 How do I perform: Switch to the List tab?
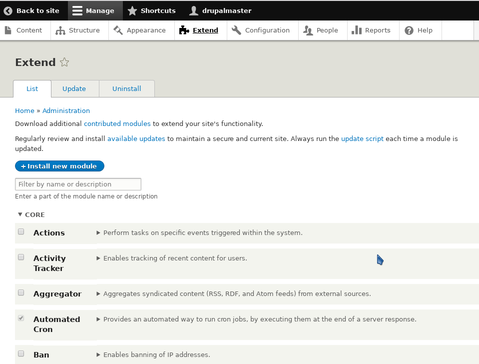[32, 89]
